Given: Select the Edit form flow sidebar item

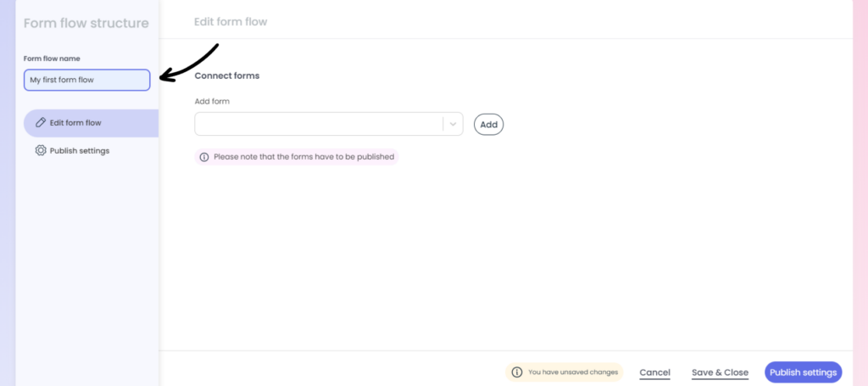Looking at the screenshot, I should pos(91,123).
